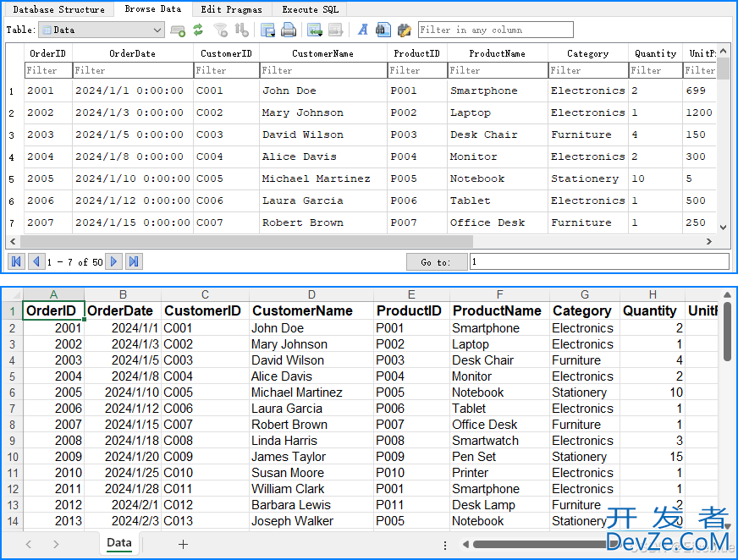Click the delete record icon

[x=335, y=30]
